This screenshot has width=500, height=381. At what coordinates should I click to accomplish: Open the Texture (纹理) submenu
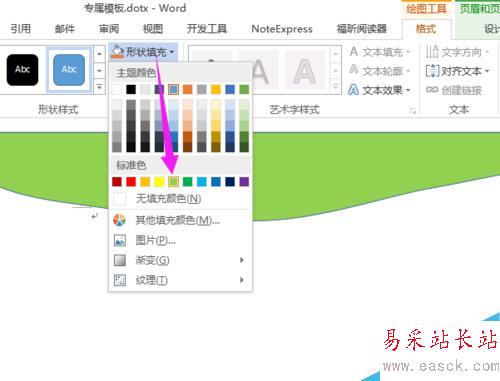tap(180, 280)
